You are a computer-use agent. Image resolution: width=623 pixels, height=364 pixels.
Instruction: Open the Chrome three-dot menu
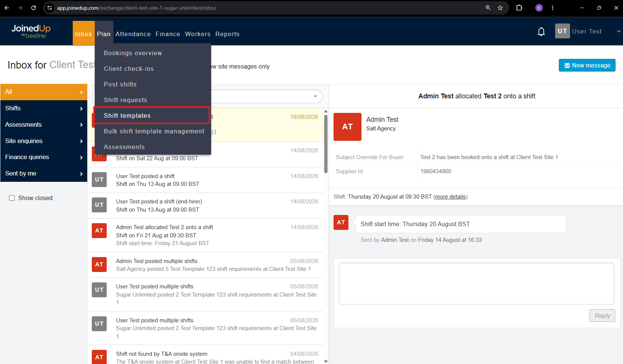[x=552, y=8]
